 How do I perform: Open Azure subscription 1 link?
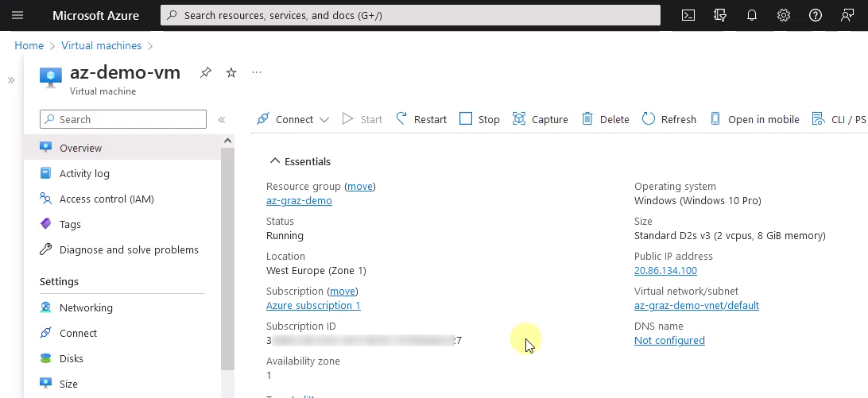point(313,305)
